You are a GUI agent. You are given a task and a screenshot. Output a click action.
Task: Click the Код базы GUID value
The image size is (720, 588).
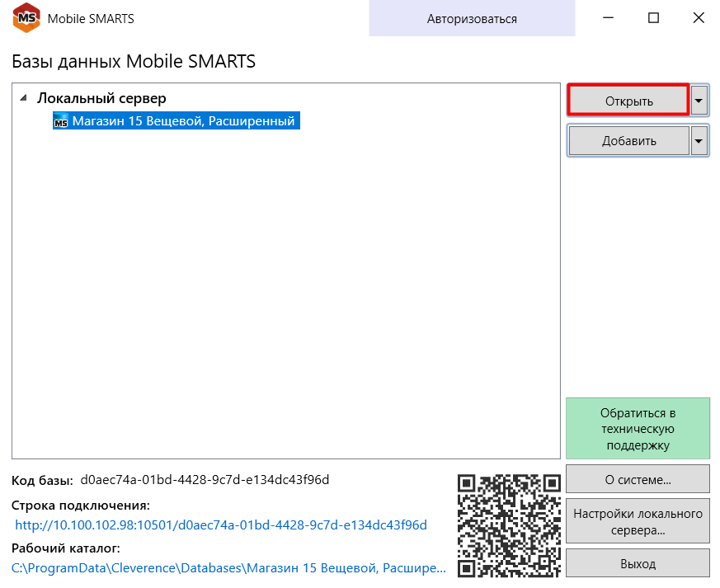click(205, 480)
